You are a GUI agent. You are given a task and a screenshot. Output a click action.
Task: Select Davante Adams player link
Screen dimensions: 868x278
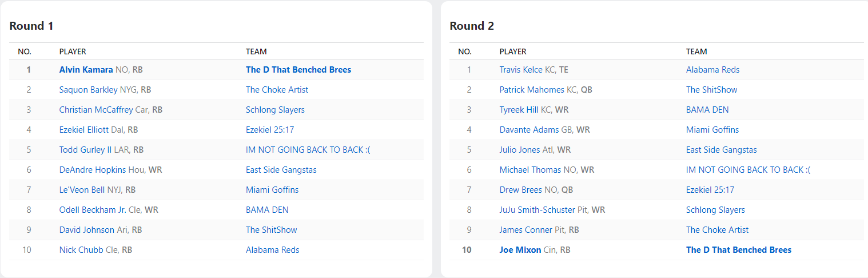click(x=529, y=130)
